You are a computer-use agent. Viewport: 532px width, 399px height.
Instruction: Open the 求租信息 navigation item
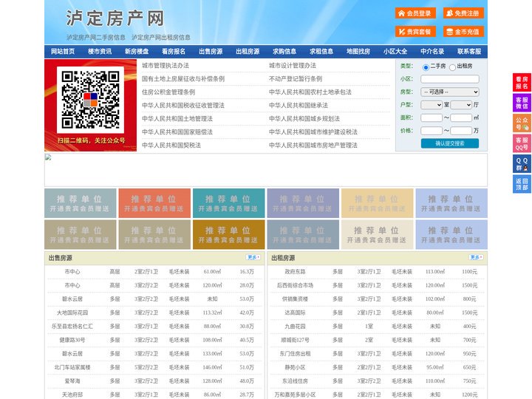coord(321,52)
